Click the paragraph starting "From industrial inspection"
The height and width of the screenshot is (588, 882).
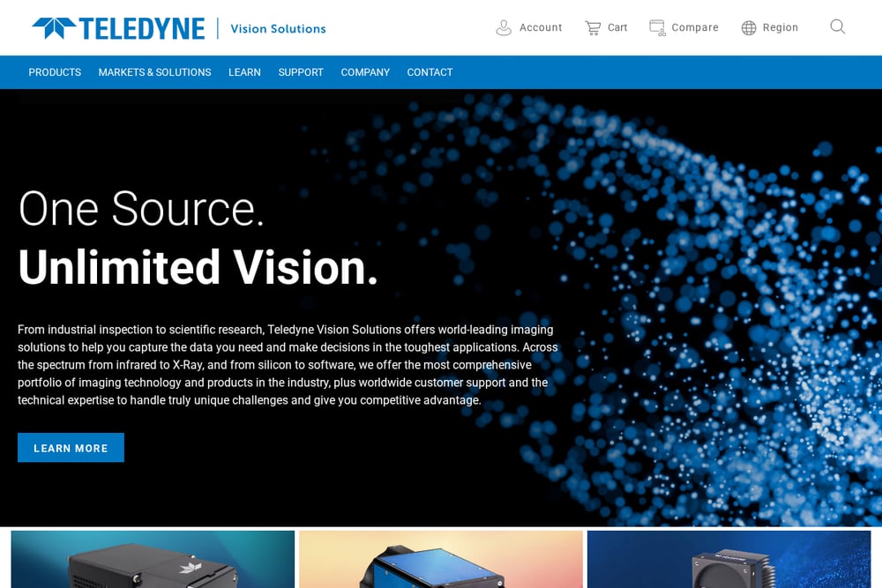pos(288,365)
